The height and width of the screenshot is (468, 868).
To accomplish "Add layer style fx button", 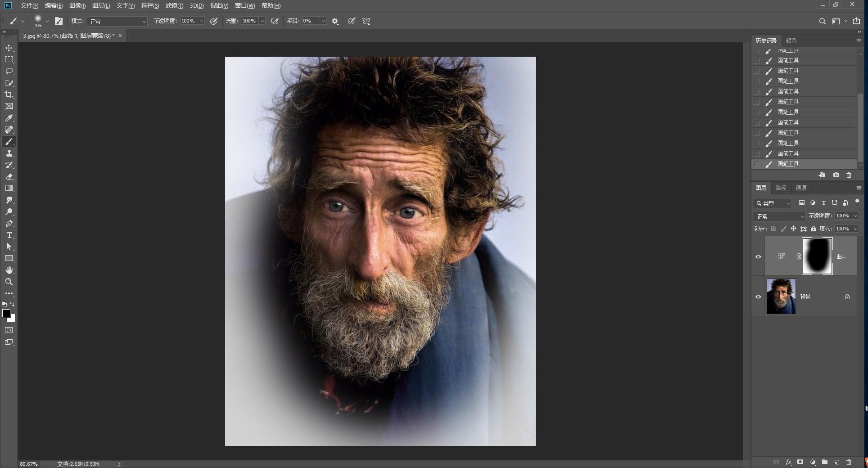I will point(788,462).
